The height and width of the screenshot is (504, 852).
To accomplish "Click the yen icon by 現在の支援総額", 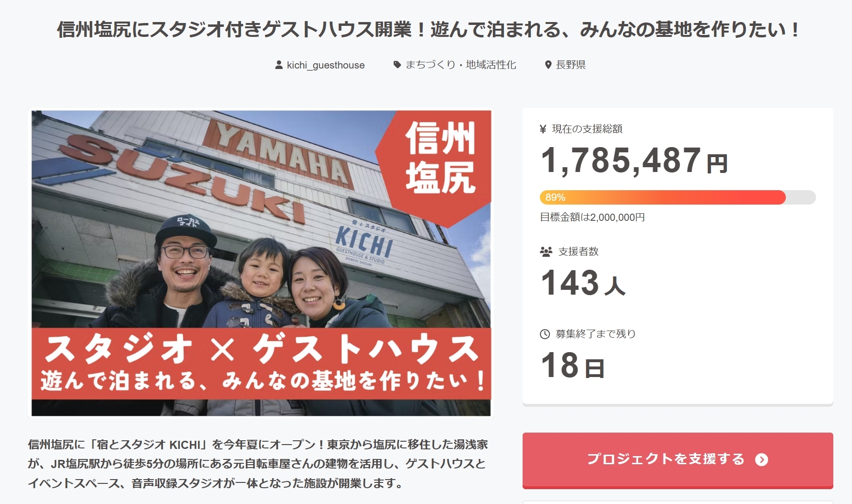I will tap(543, 129).
